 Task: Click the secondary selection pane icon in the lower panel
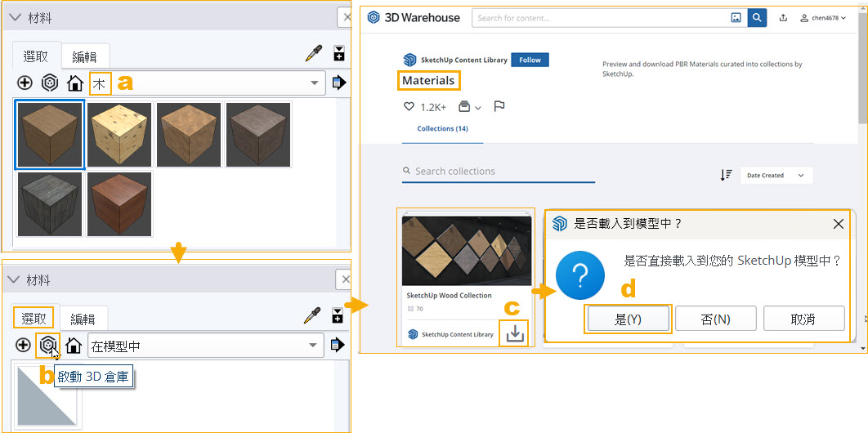(337, 316)
